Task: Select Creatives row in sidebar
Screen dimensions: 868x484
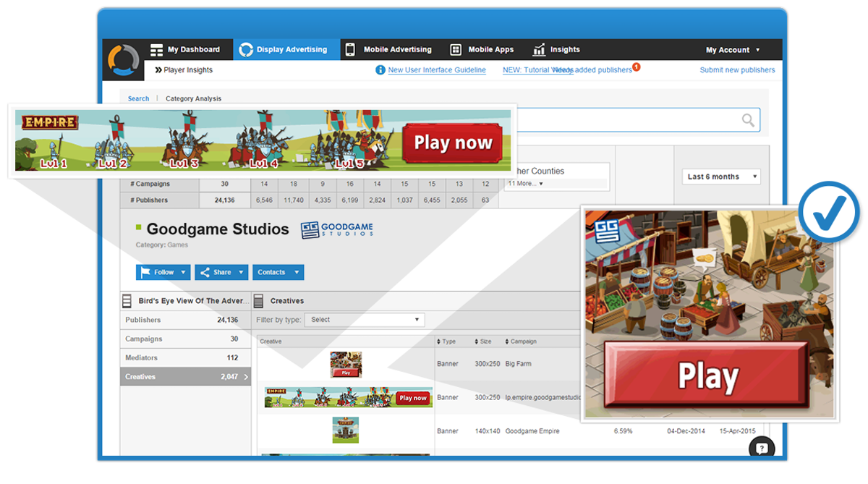Action: [x=185, y=377]
